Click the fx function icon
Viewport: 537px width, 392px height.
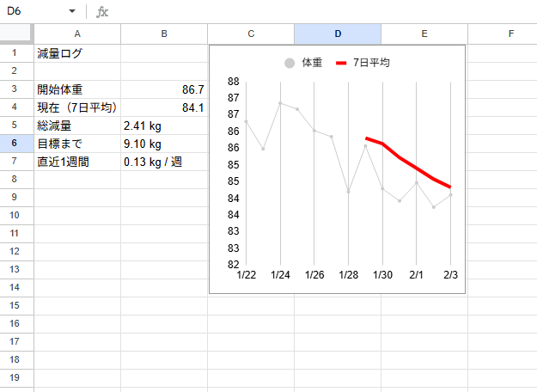coord(102,11)
